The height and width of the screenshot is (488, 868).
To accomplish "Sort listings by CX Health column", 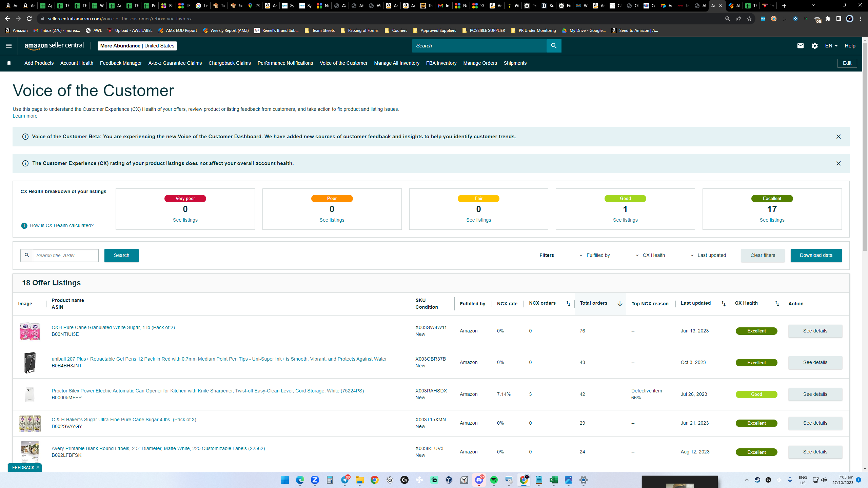I will [777, 304].
